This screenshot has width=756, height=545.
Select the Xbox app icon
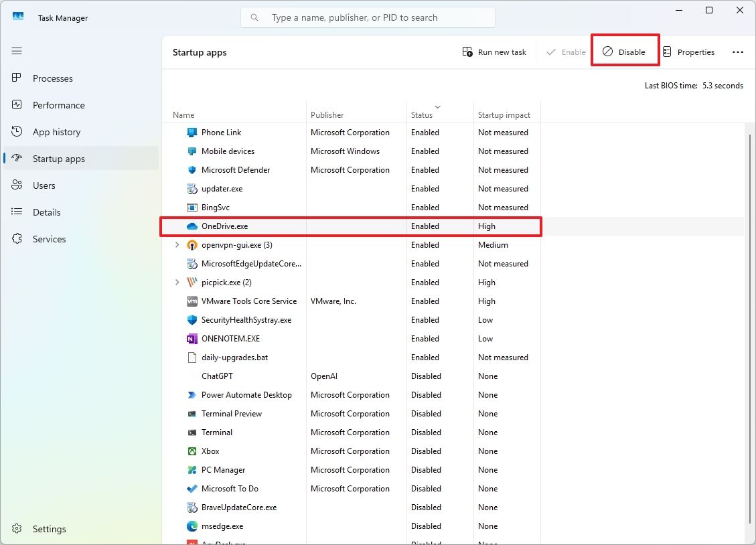(191, 451)
